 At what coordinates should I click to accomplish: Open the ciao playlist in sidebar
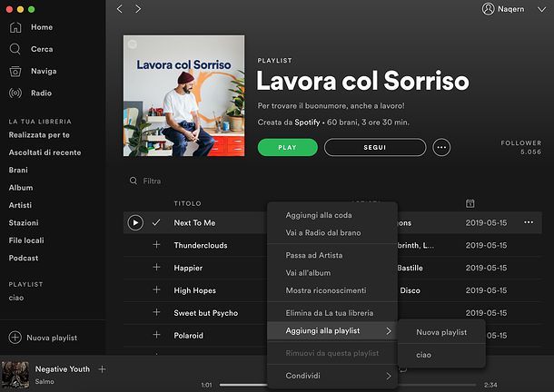(16, 298)
